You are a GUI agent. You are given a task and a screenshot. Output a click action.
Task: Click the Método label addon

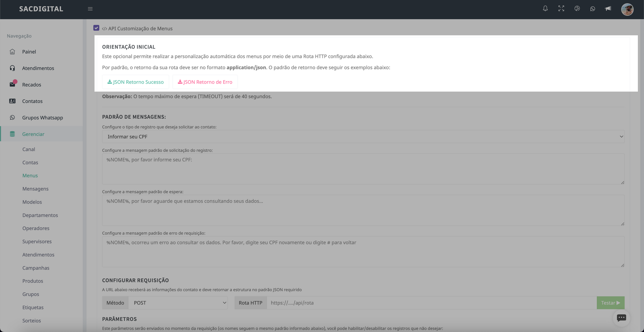[115, 303]
